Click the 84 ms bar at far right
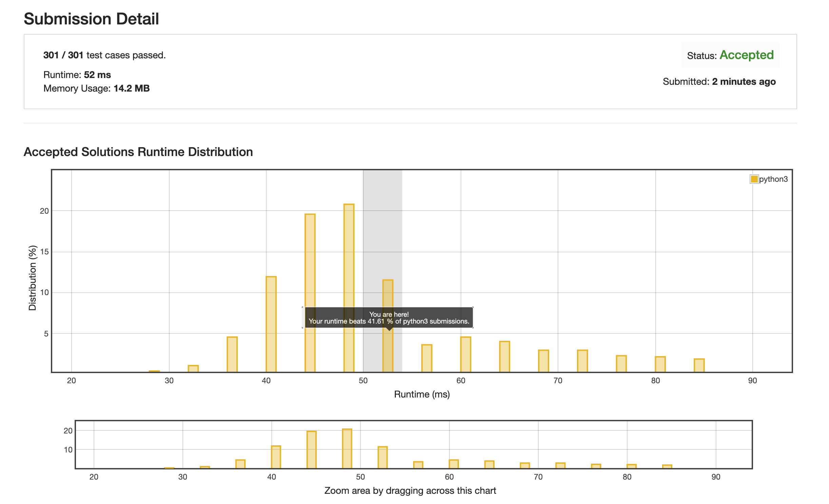The image size is (829, 504). point(699,365)
